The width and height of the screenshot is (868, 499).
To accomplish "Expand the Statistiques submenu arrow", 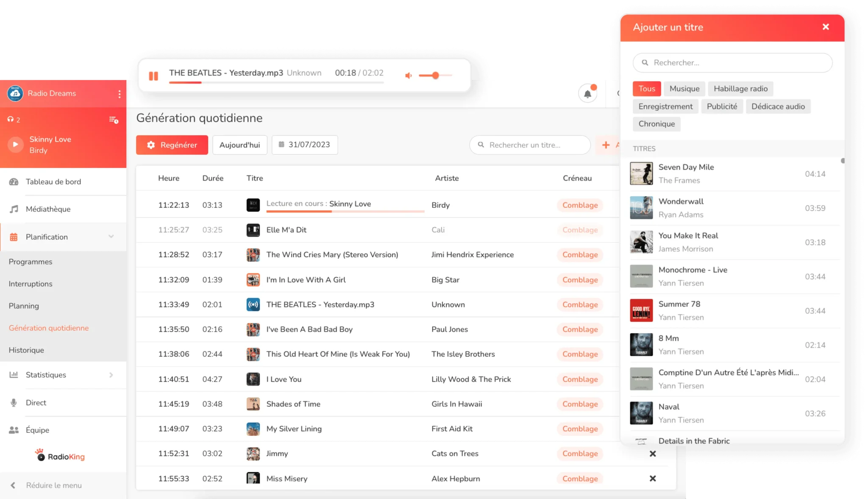I will point(111,375).
